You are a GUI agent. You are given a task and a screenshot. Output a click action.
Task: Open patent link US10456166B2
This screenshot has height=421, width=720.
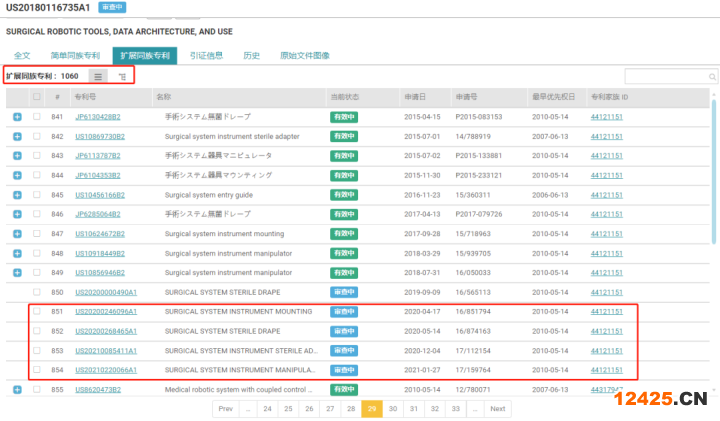tap(99, 194)
